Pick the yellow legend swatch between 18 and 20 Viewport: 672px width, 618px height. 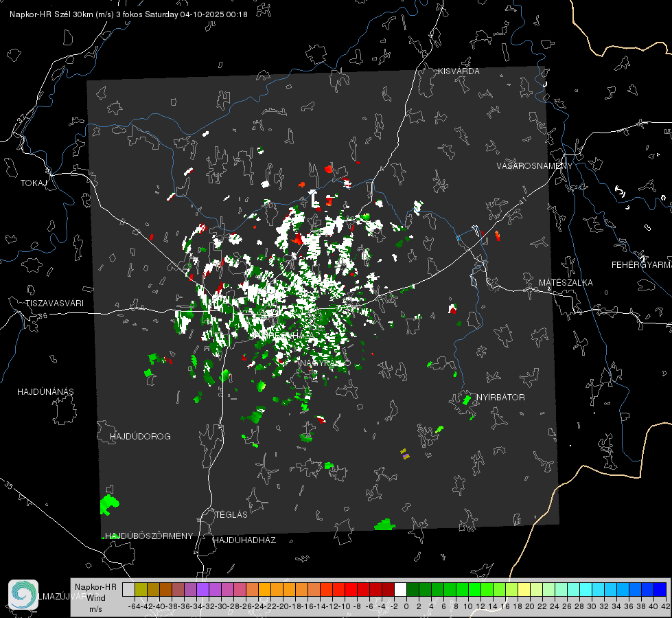tap(524, 589)
